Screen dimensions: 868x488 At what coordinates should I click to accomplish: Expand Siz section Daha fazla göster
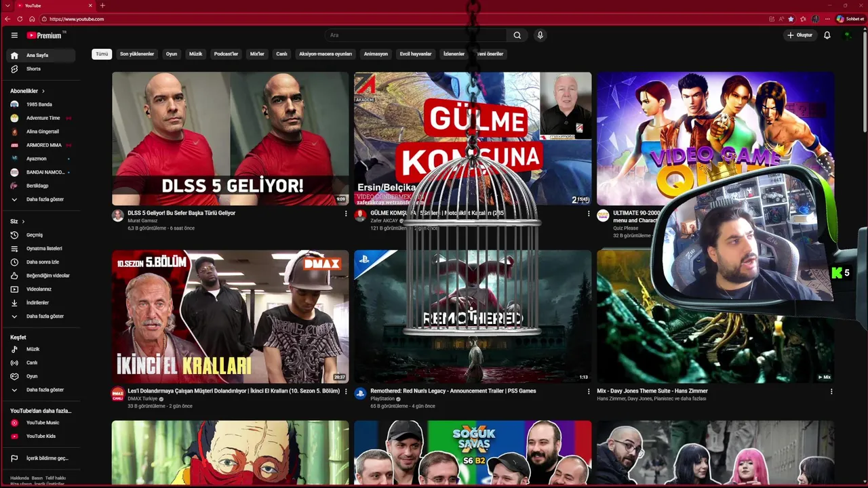pos(41,317)
